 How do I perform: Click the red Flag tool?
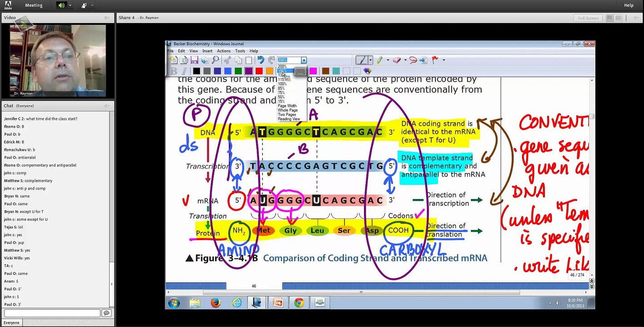[x=435, y=60]
